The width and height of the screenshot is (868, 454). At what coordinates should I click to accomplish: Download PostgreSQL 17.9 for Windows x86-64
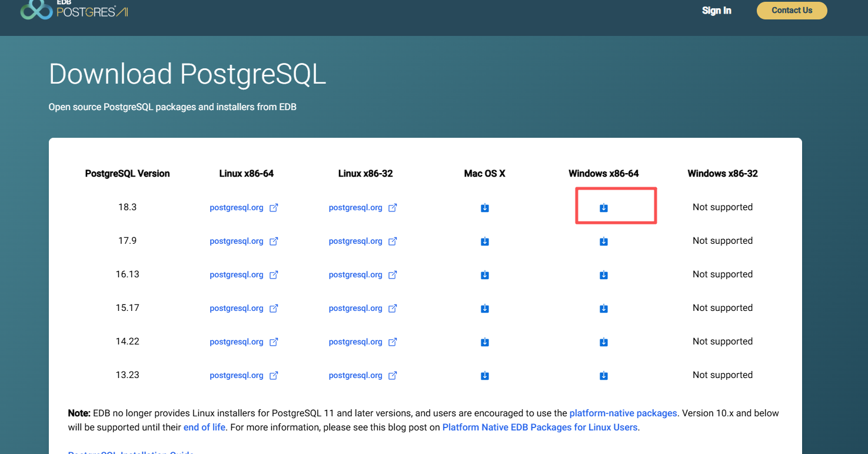(x=603, y=241)
